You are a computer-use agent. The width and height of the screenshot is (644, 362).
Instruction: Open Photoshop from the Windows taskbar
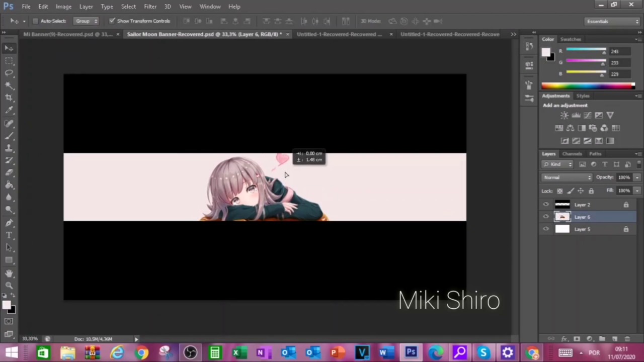point(411,352)
